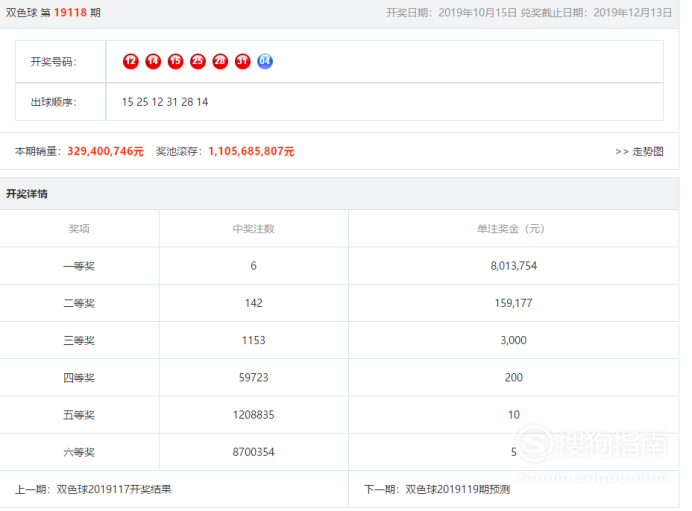
Task: Click the red ball numbered 25
Action: [x=198, y=61]
